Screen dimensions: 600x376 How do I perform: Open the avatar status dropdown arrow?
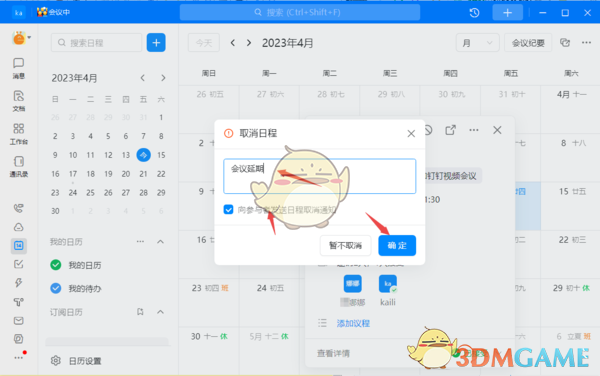point(29,37)
